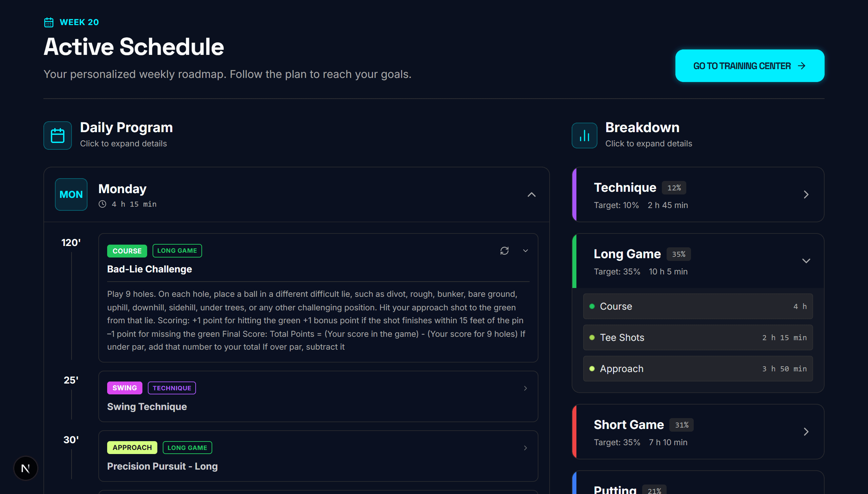Screen dimensions: 868x494
Task: Open the Putting breakdown card
Action: point(697,482)
